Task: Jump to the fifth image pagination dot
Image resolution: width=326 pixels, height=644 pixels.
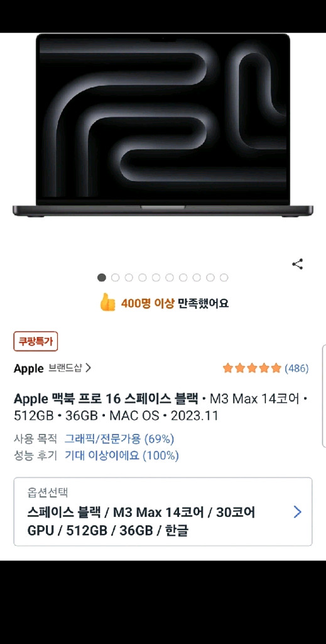Action: [x=156, y=277]
